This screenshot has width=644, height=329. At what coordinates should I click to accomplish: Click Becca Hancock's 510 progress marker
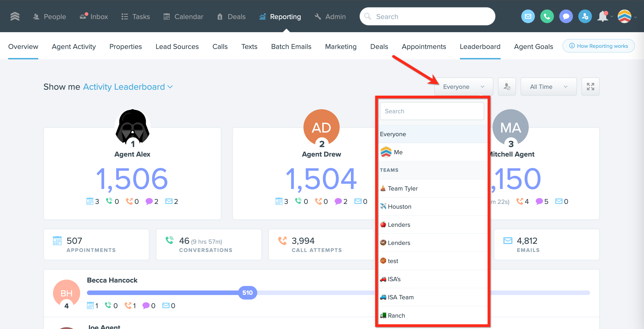[247, 293]
